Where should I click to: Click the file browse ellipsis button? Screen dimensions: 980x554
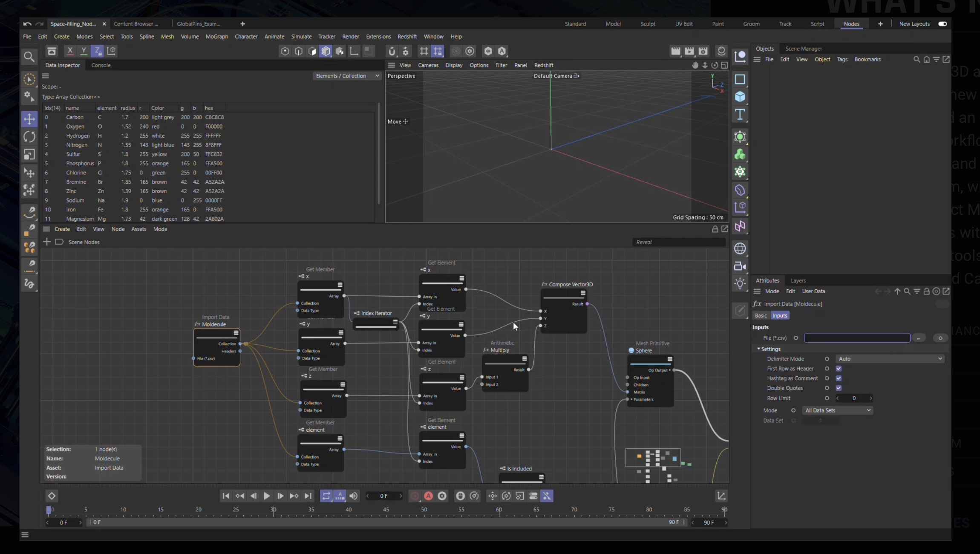[919, 338]
